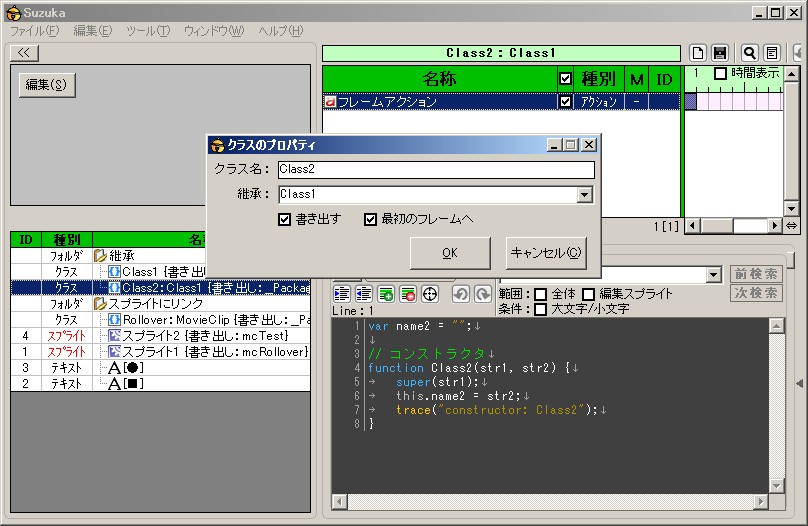
Task: Enable the 大文字/小文字 checkbox
Action: click(x=541, y=309)
